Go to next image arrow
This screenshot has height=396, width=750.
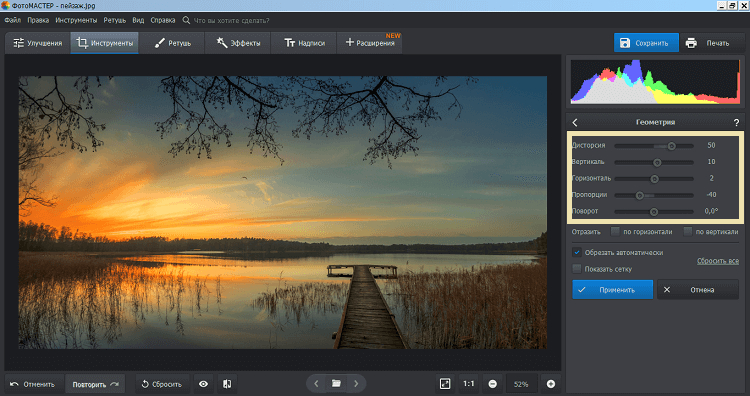pyautogui.click(x=356, y=384)
